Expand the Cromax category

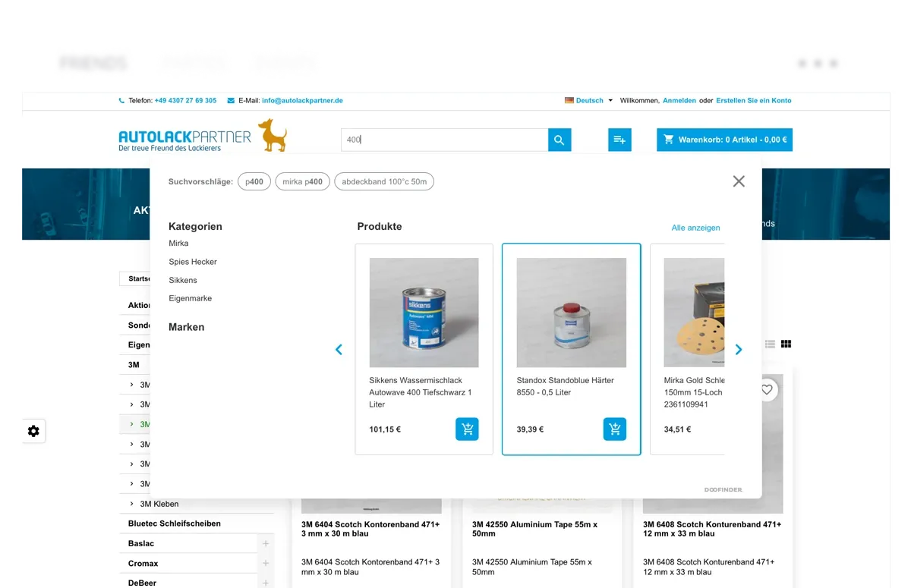point(266,563)
